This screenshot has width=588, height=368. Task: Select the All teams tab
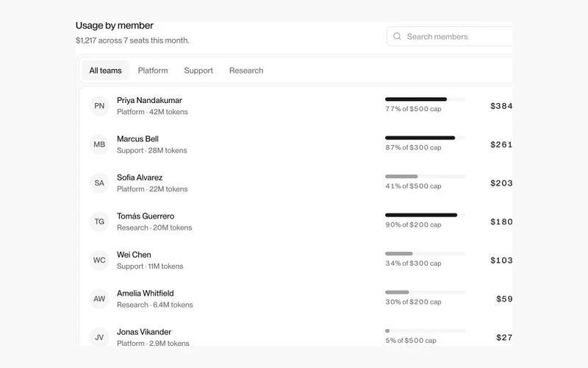105,71
